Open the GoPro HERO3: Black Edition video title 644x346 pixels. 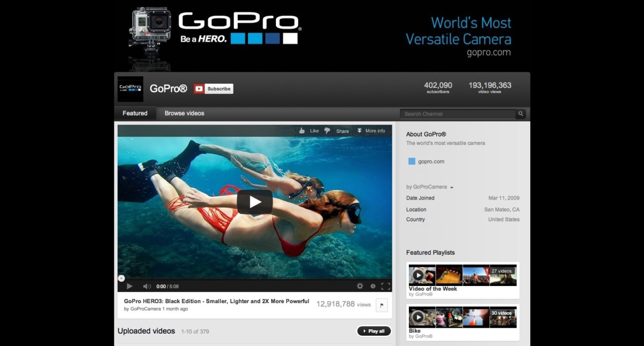point(217,301)
